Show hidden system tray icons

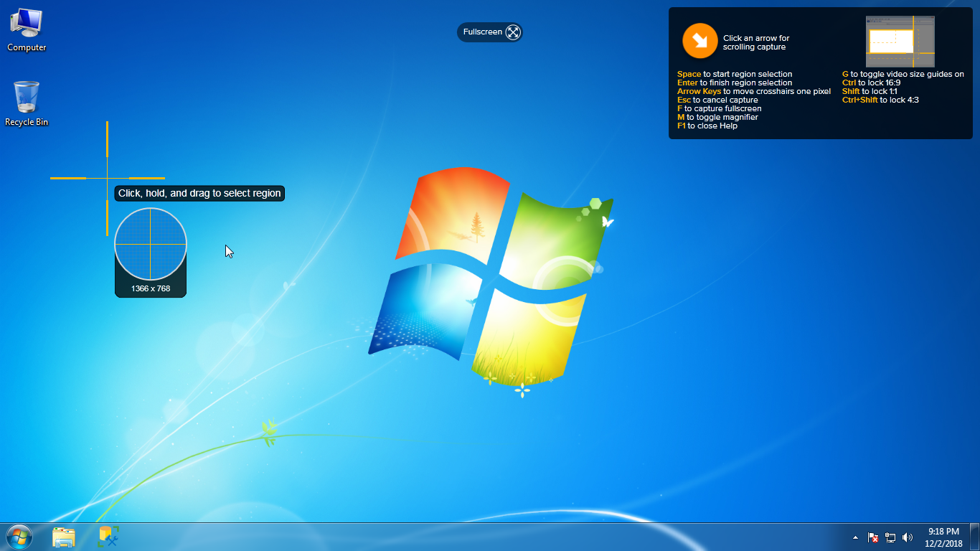[855, 537]
